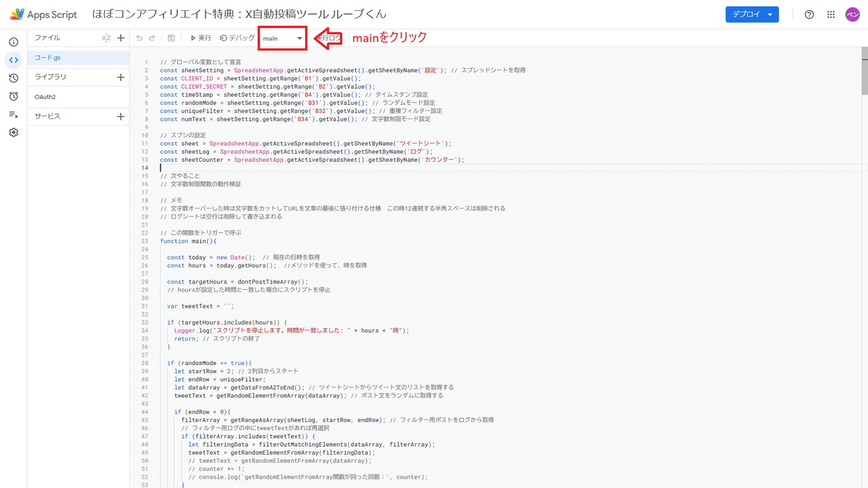Open Project history clock-arrow icon
The width and height of the screenshot is (868, 488).
click(x=13, y=78)
